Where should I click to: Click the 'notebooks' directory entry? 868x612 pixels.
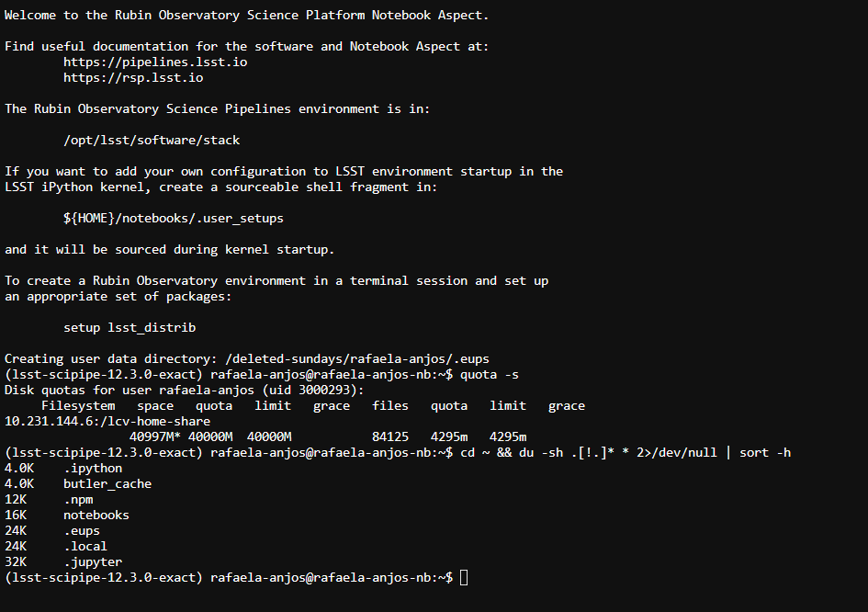96,516
